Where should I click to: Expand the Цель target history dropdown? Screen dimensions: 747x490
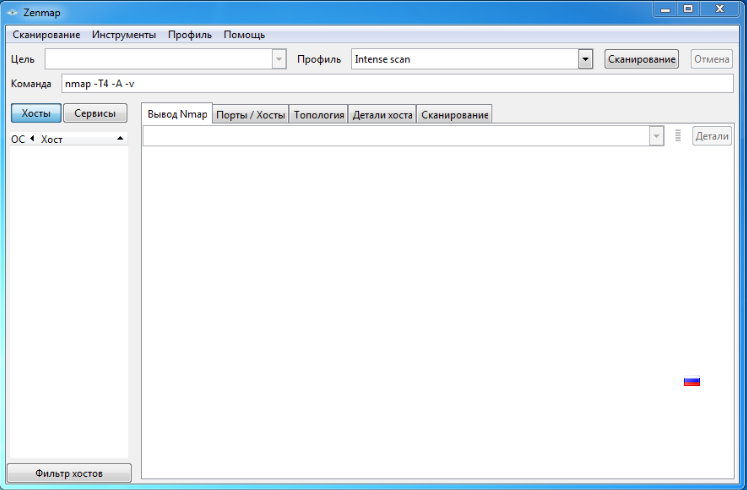pyautogui.click(x=279, y=59)
